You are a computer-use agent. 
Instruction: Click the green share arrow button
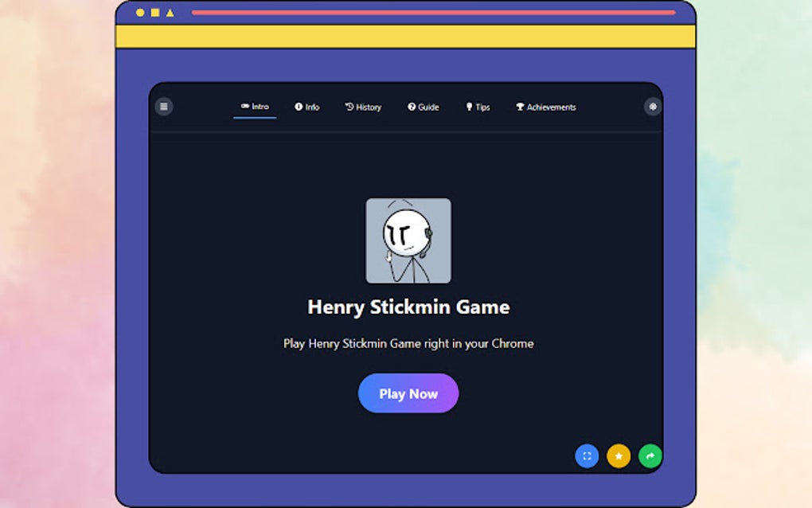(x=650, y=456)
